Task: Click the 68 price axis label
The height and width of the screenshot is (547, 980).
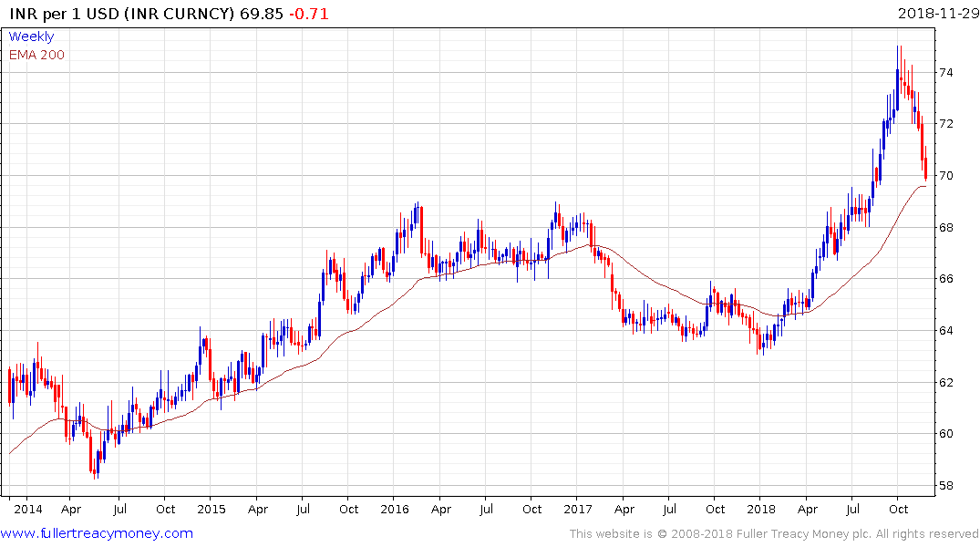Action: [x=946, y=228]
